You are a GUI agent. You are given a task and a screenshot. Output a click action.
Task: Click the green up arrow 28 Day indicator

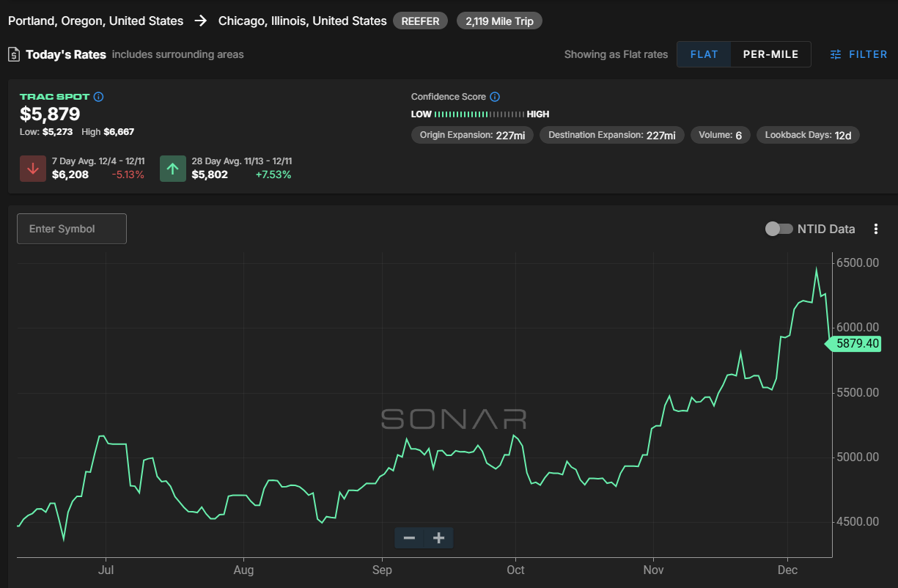tap(172, 168)
